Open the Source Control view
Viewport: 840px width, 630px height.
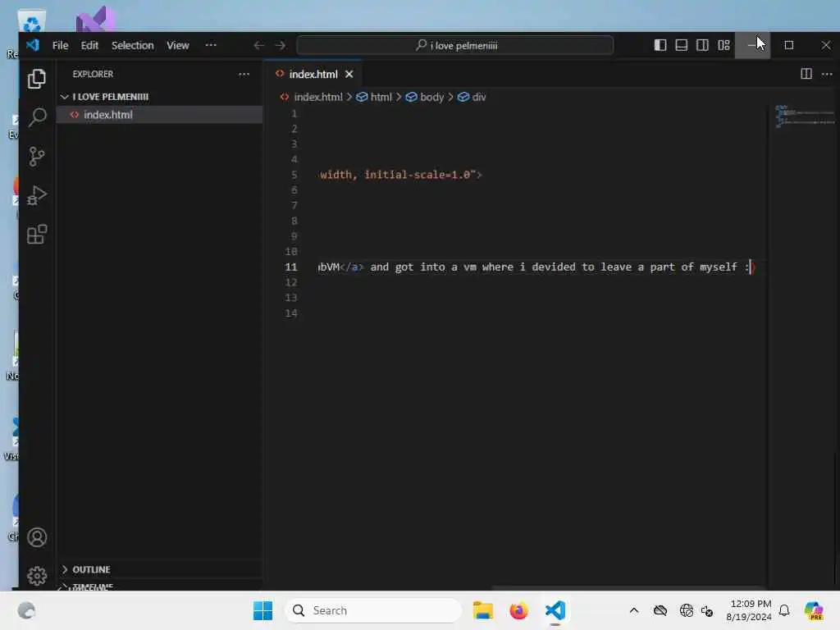(x=36, y=157)
